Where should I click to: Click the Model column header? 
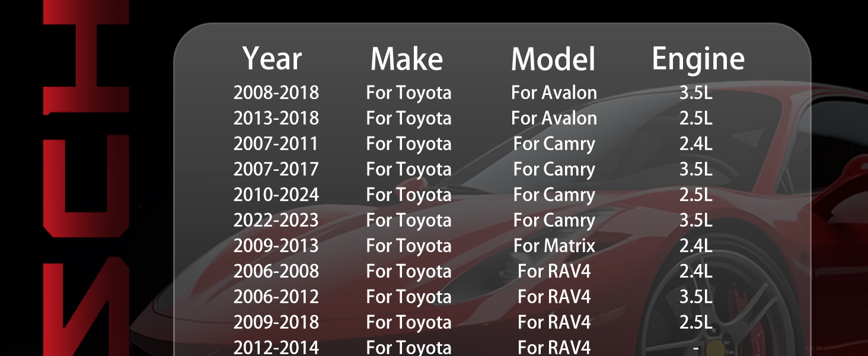[x=553, y=59]
